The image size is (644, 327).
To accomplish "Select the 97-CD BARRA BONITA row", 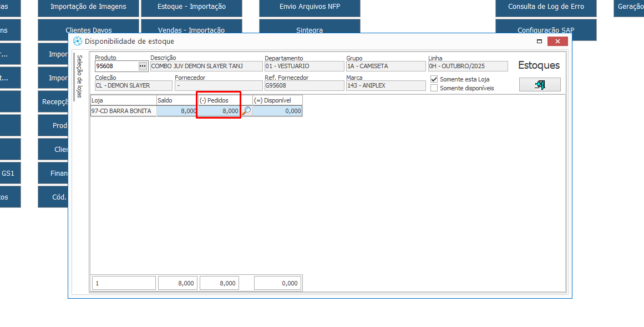I will 123,111.
